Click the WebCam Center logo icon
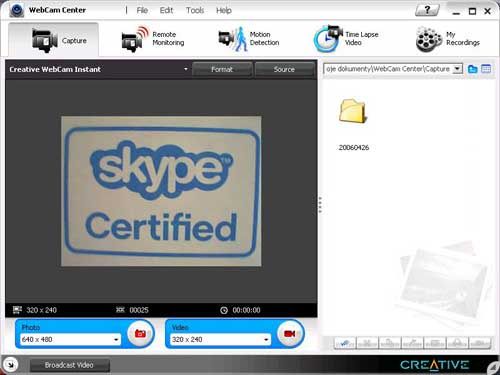The width and height of the screenshot is (500, 375). coord(16,10)
